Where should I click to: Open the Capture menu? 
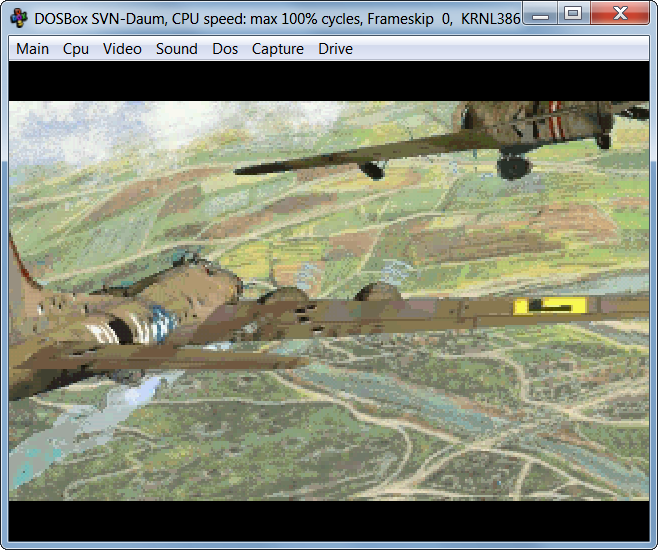(x=277, y=48)
